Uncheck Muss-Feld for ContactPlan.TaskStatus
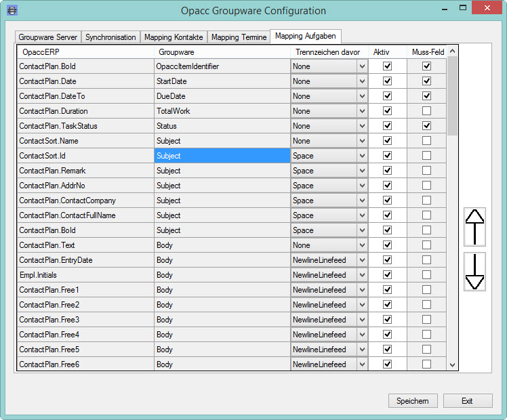507x420 pixels. tap(426, 126)
